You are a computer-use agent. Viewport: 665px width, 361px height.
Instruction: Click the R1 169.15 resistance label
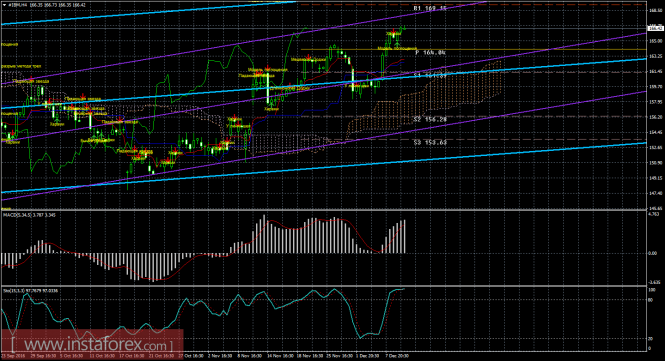tap(430, 8)
